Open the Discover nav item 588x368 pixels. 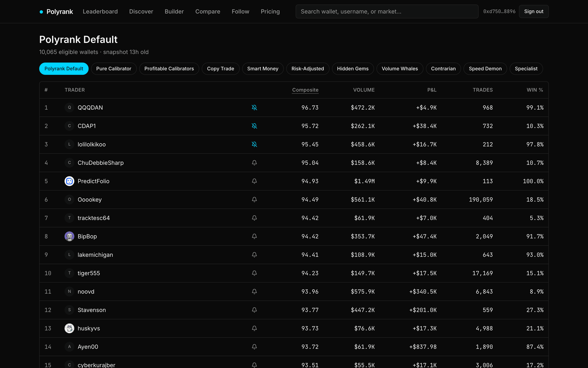[141, 11]
